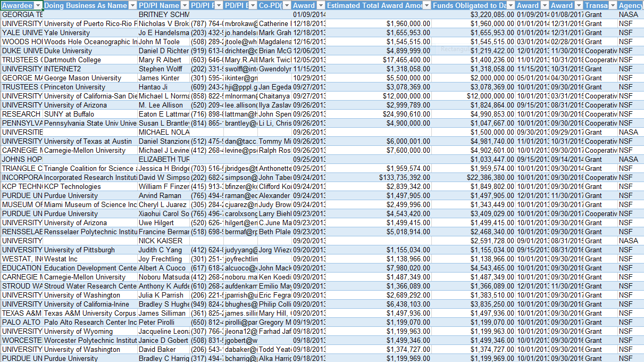Expand the PD/PI Name filter arrow
This screenshot has width=644, height=362.
point(184,5)
